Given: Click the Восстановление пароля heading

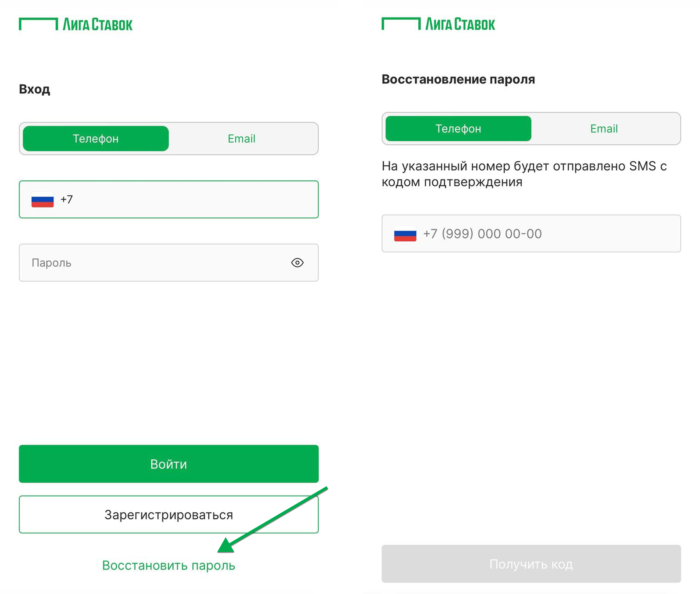Looking at the screenshot, I should [458, 80].
